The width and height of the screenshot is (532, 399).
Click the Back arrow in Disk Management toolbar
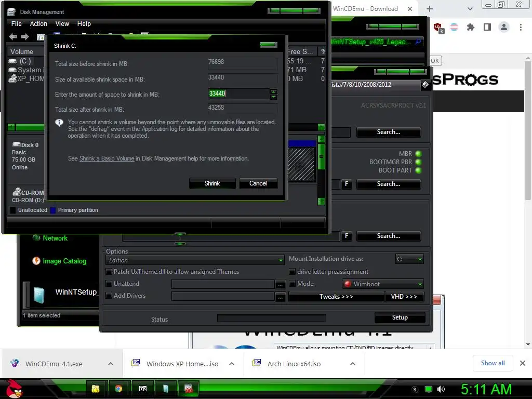[x=13, y=37]
